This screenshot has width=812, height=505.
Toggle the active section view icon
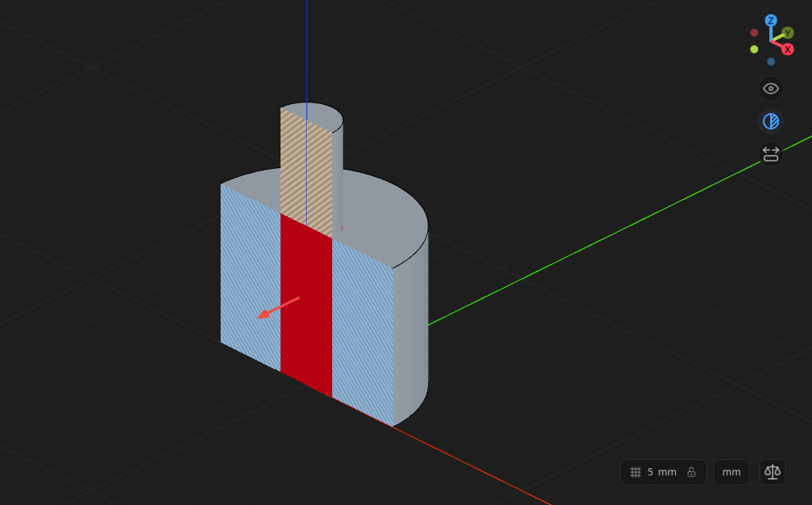tap(771, 121)
